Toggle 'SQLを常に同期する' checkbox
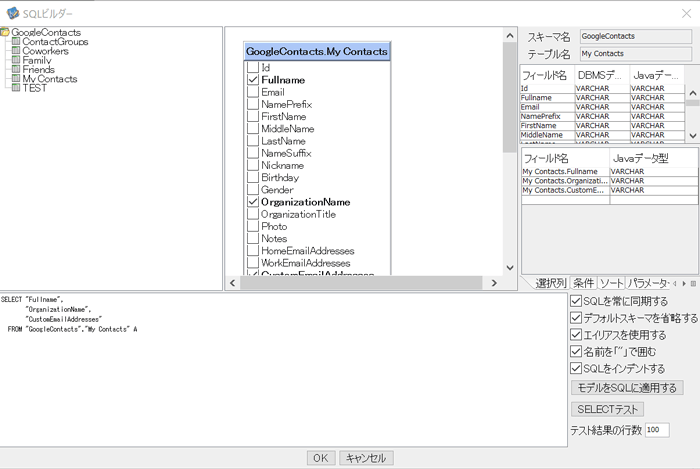 (x=576, y=301)
